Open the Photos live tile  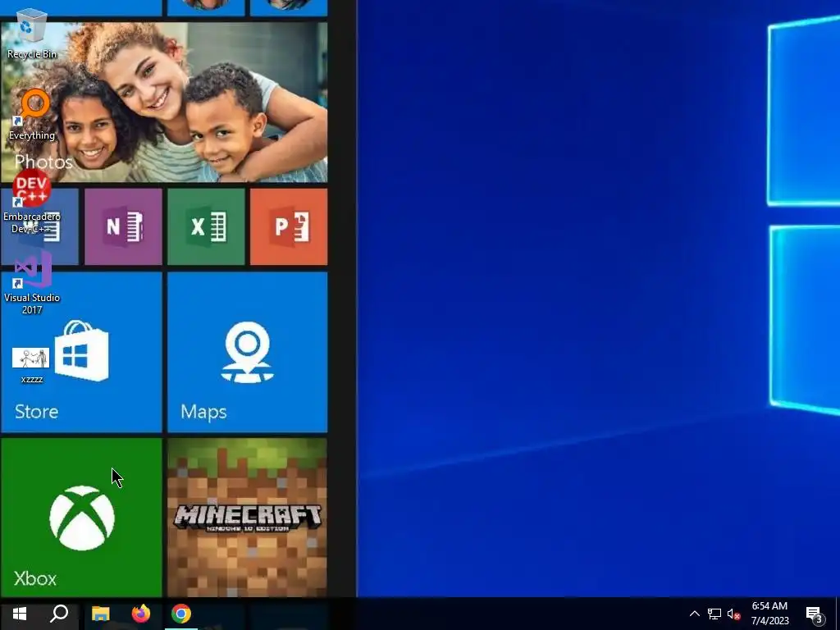[x=164, y=102]
